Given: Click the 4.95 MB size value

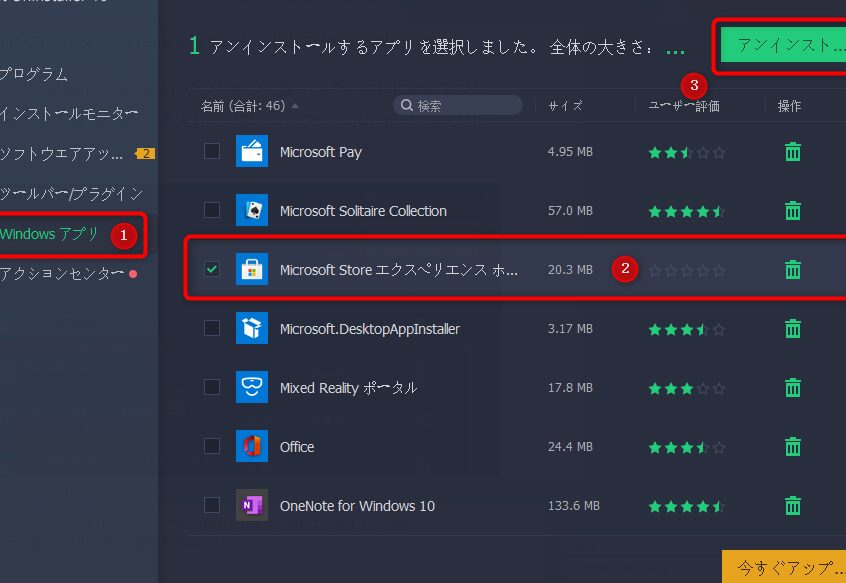Looking at the screenshot, I should [570, 152].
